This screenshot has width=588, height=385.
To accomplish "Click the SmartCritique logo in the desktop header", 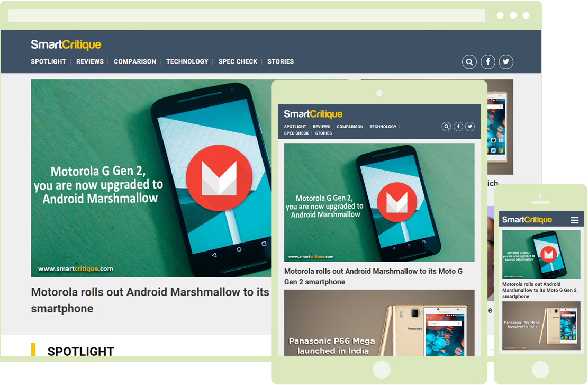I will (66, 45).
